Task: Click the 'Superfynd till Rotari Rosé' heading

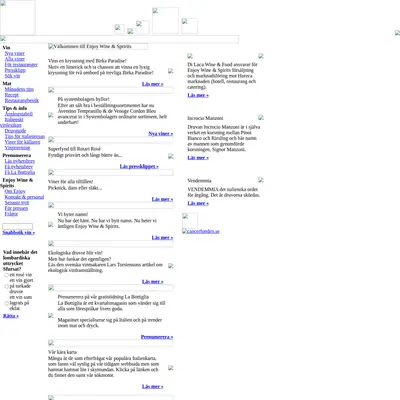Action: point(74,149)
